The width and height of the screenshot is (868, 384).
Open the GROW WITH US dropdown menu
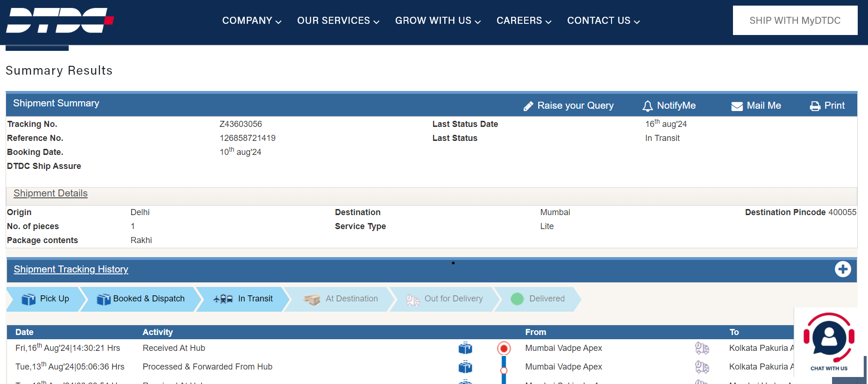[x=438, y=21]
